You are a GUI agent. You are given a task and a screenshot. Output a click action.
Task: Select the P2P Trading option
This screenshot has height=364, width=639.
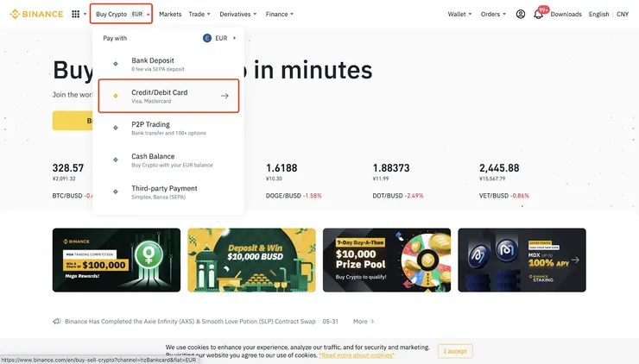point(168,128)
